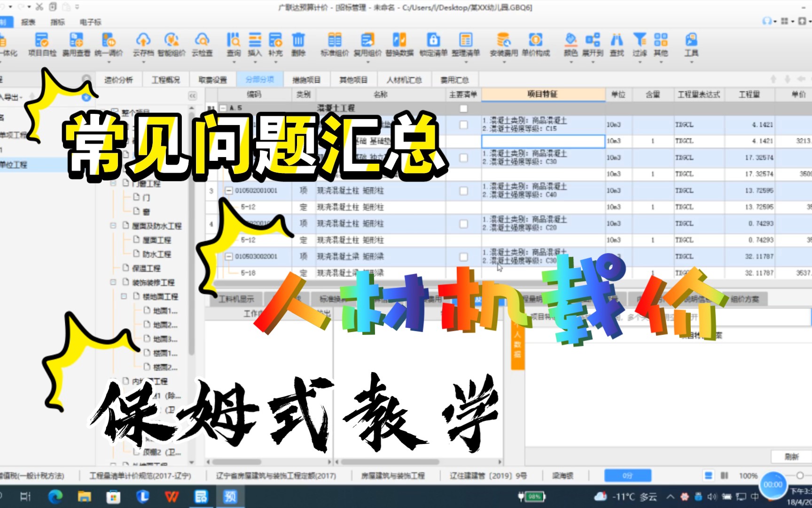Collapse the 楼地面工程 tree node

click(x=124, y=296)
